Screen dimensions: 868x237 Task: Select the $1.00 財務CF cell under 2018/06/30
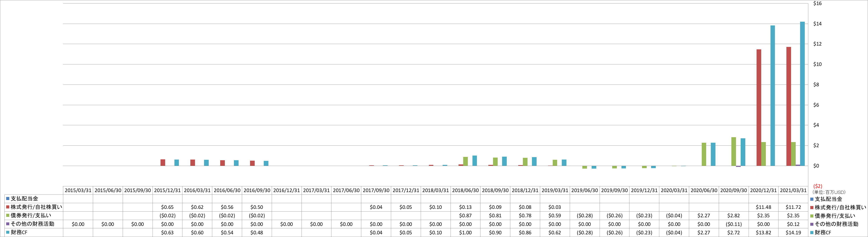[465, 233]
